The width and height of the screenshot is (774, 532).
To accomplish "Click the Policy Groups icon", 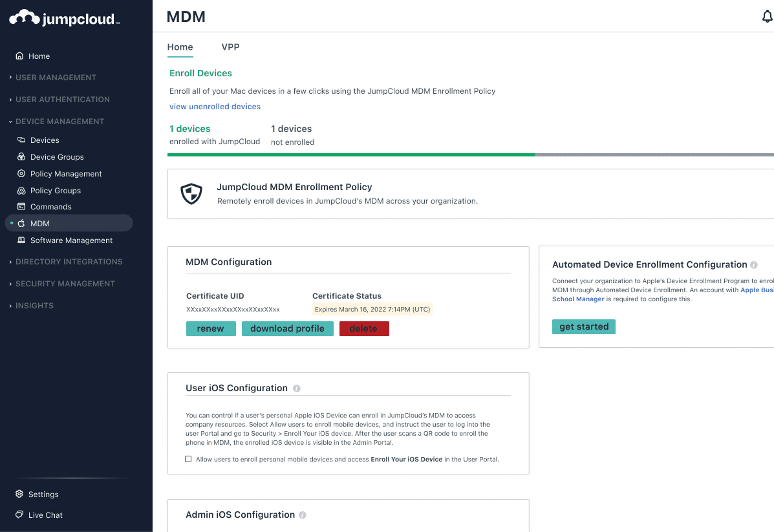I will tap(21, 191).
